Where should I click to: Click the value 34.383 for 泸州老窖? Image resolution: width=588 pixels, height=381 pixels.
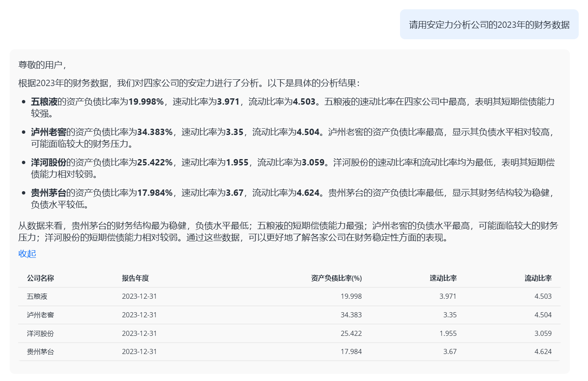click(352, 315)
